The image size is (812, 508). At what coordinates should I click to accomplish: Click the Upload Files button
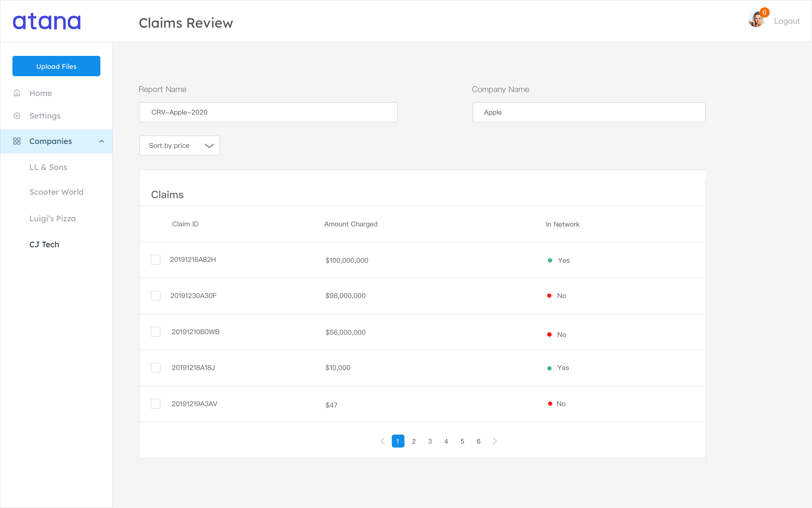pyautogui.click(x=56, y=66)
